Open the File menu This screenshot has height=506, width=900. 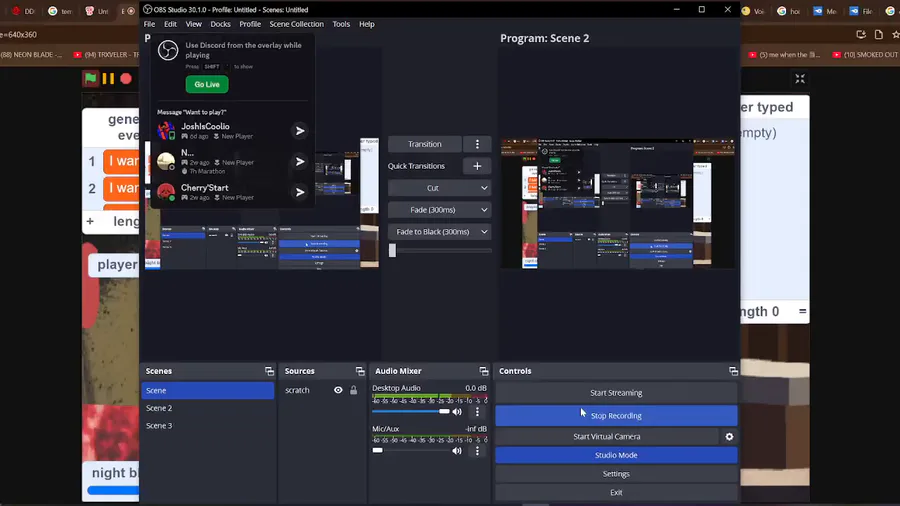point(149,24)
